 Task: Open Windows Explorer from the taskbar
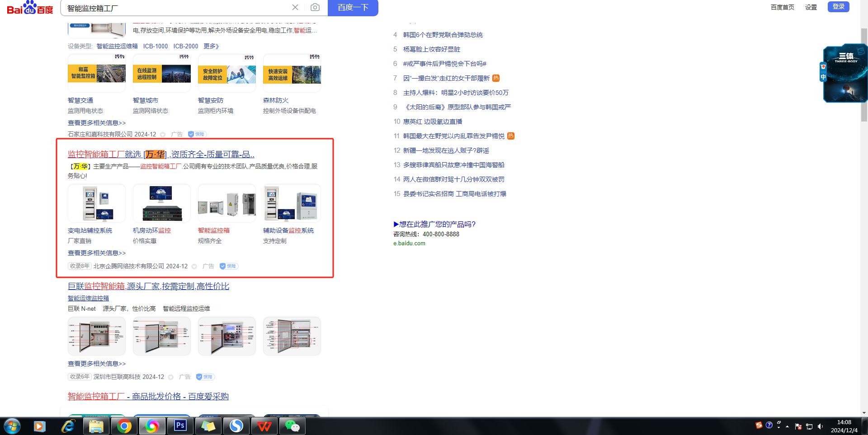tap(96, 426)
